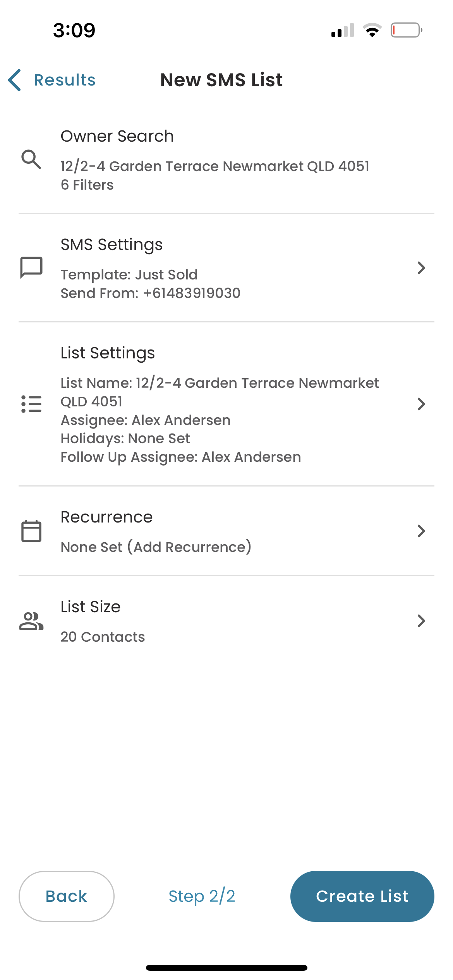The width and height of the screenshot is (453, 980).
Task: Open List Size details chevron
Action: pos(421,621)
